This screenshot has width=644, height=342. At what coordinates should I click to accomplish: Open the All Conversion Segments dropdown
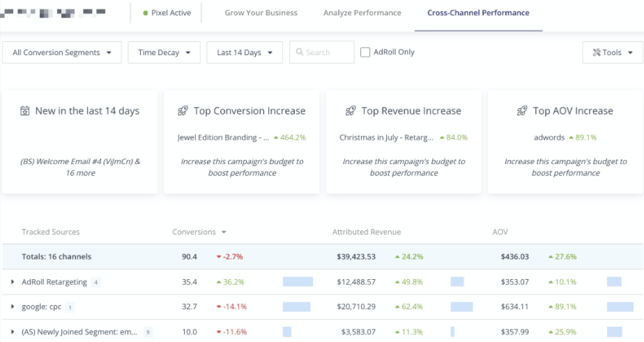62,52
